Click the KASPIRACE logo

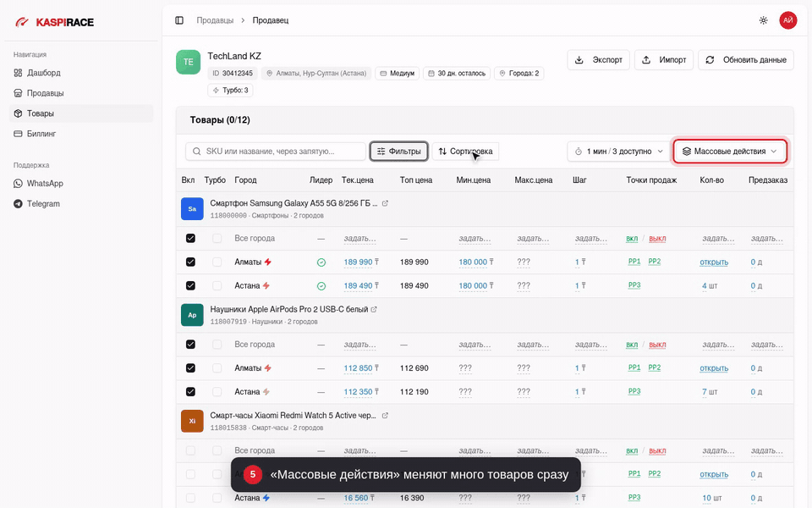(x=54, y=22)
